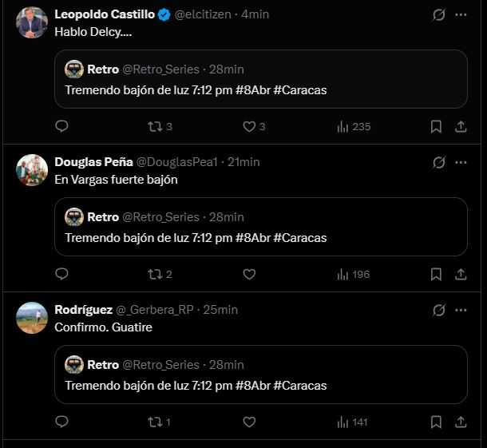The image size is (487, 448).
Task: Open more options on Douglas Peña's tweet
Action: 461,162
